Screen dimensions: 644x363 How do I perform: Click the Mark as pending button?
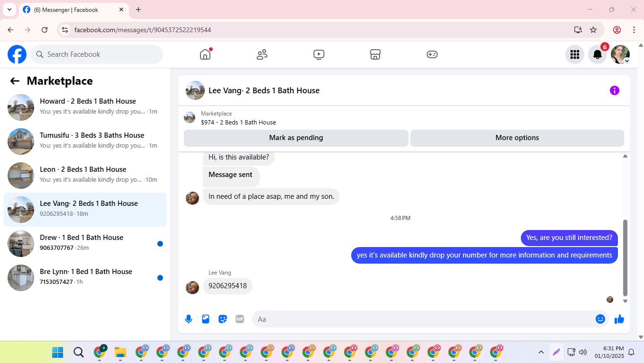296,138
